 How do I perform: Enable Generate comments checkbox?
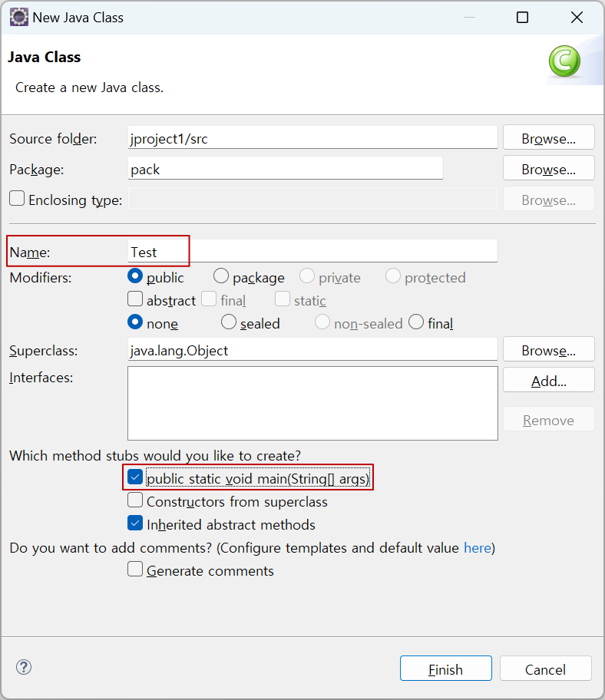[135, 570]
